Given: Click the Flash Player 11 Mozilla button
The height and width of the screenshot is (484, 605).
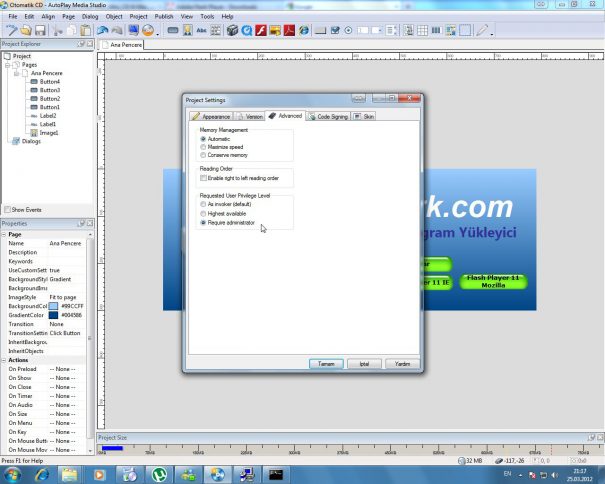Looking at the screenshot, I should 493,281.
